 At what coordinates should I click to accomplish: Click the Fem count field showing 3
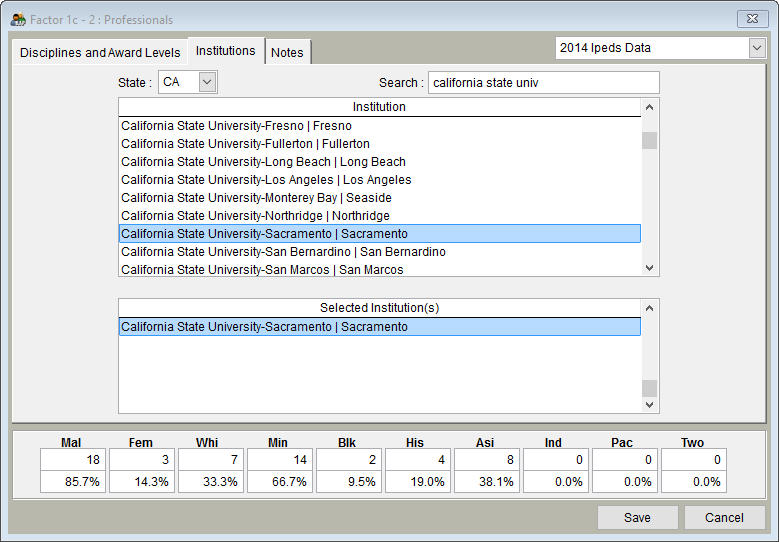(142, 460)
